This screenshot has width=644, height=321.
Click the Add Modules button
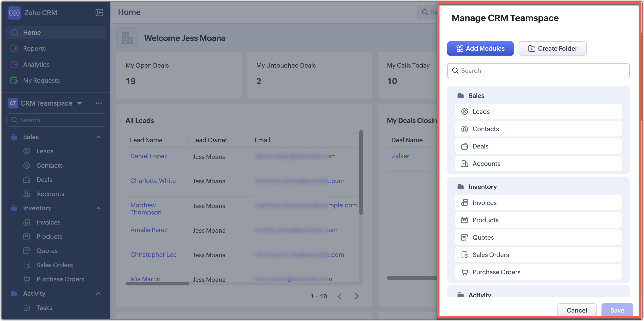480,48
